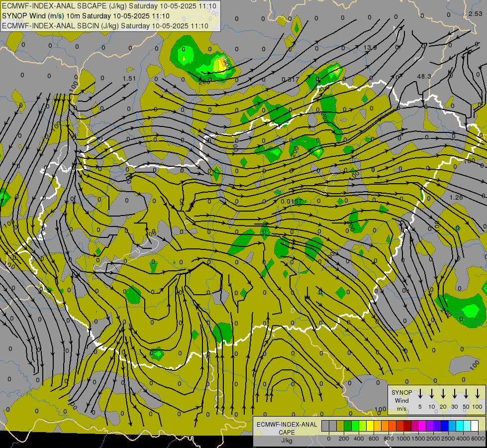Select the olive swatch in CAPE color bar

(x=340, y=426)
